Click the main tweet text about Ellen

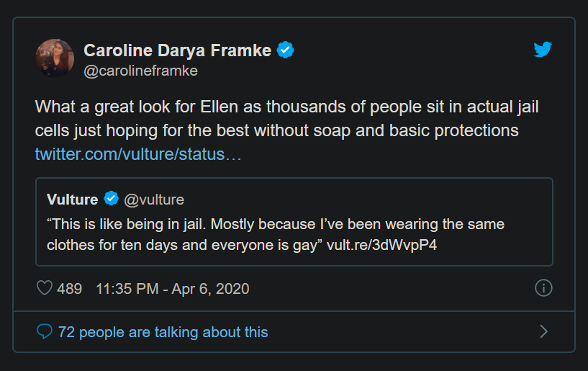(286, 120)
